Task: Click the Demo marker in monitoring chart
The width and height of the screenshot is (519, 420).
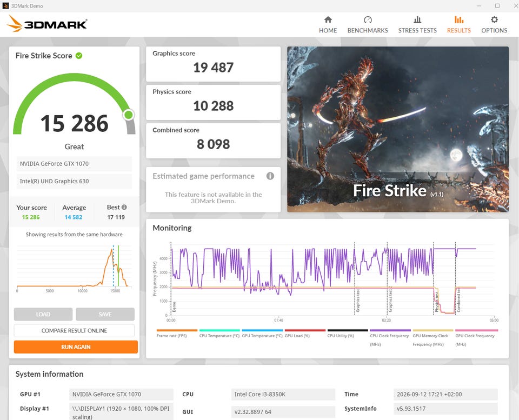Action: click(x=174, y=307)
